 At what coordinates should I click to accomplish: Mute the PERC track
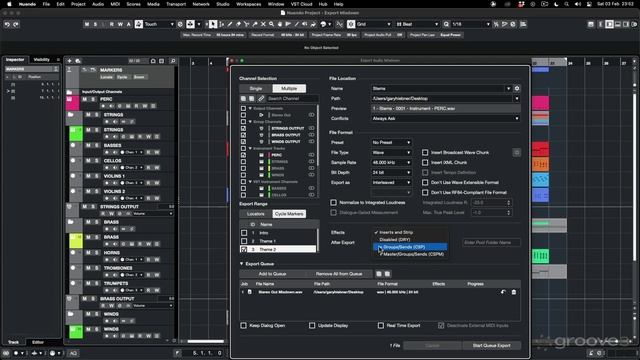click(x=84, y=99)
